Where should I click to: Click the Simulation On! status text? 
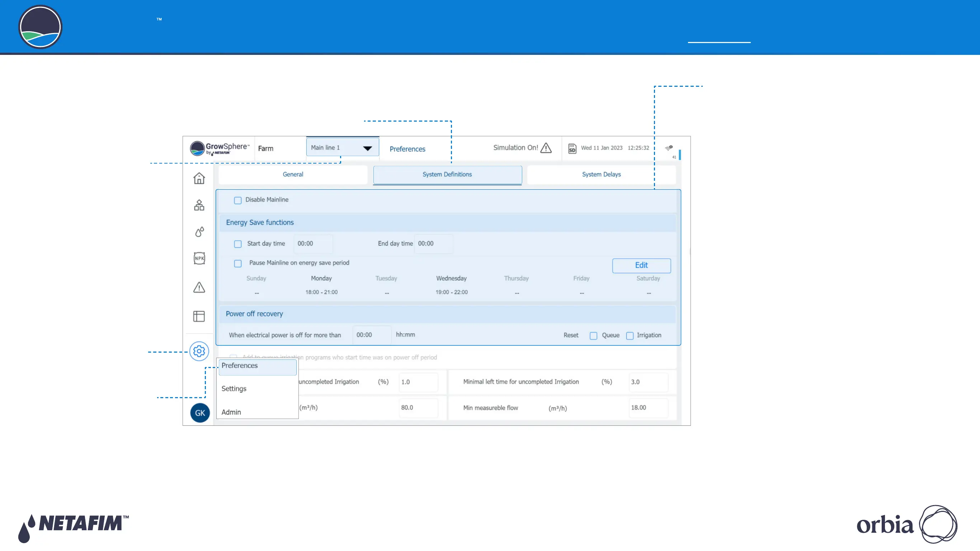click(x=515, y=148)
